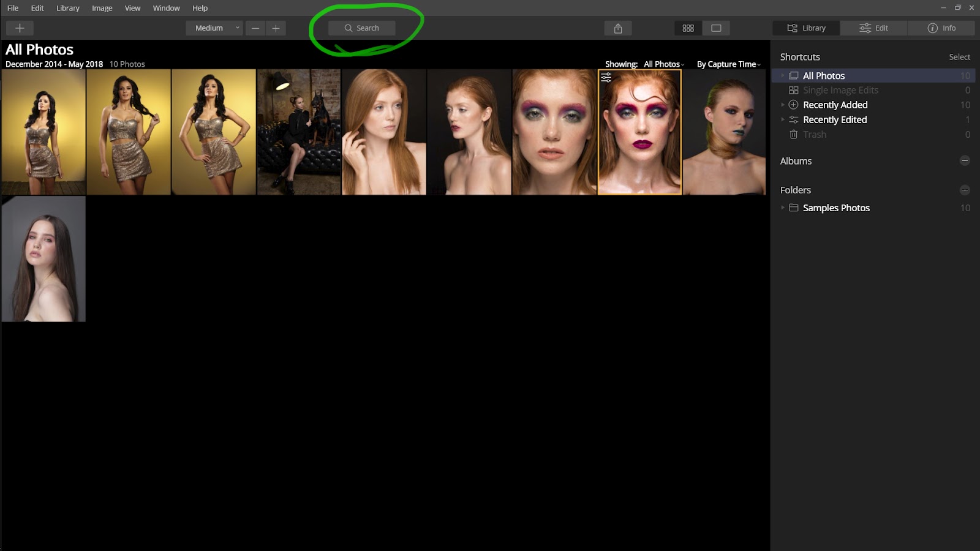The width and height of the screenshot is (980, 551).
Task: Click Select in Shortcuts panel
Action: click(959, 57)
